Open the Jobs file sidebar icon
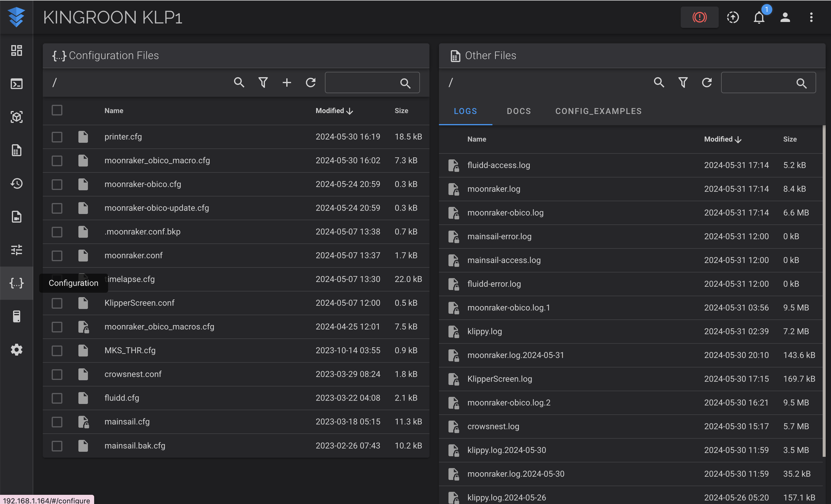Screen dimensions: 831x504 tap(17, 150)
